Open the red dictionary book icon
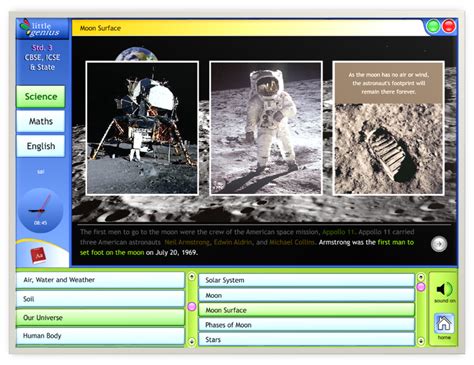Screen dimensions: 474x365 pyautogui.click(x=39, y=256)
